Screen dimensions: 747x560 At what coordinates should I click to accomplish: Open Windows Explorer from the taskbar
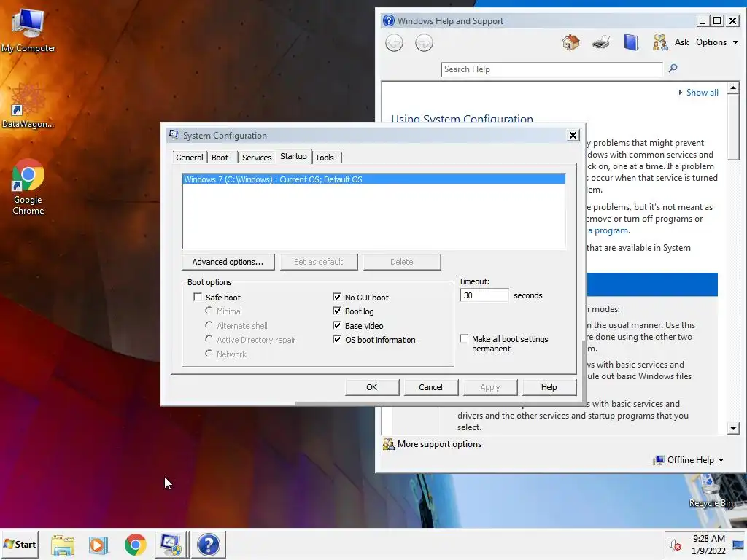coord(63,545)
